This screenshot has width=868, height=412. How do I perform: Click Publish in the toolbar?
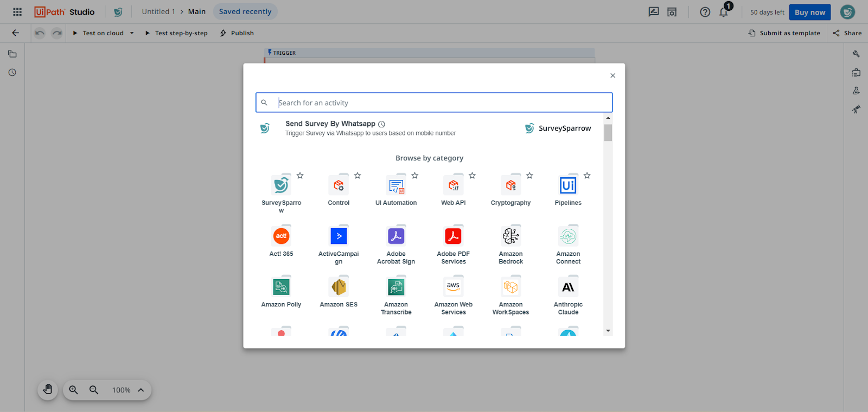237,33
